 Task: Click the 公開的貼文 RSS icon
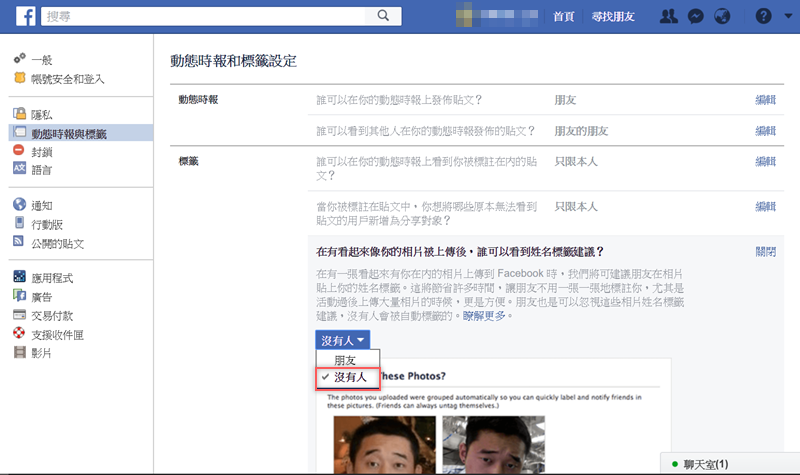coord(19,241)
